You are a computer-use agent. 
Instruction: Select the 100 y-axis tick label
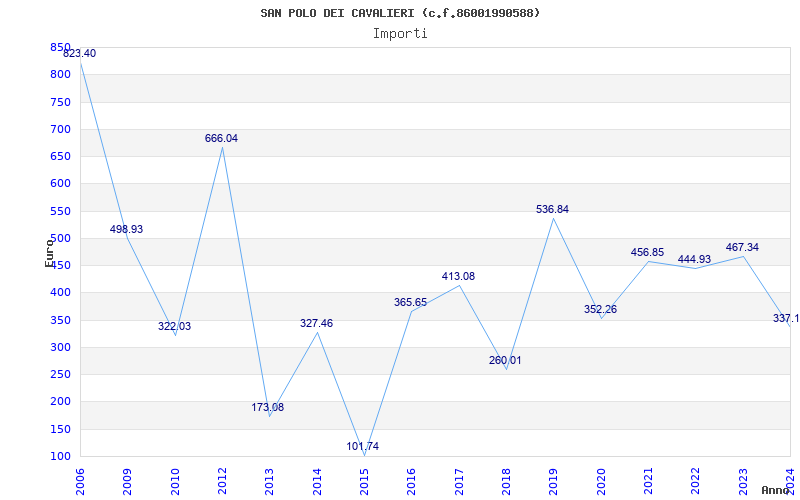point(60,457)
